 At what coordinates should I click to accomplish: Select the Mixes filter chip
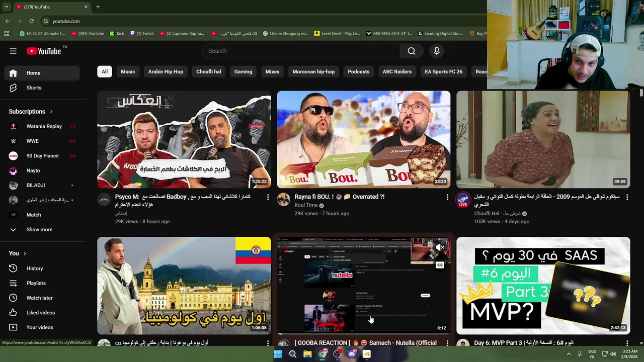tap(272, 71)
